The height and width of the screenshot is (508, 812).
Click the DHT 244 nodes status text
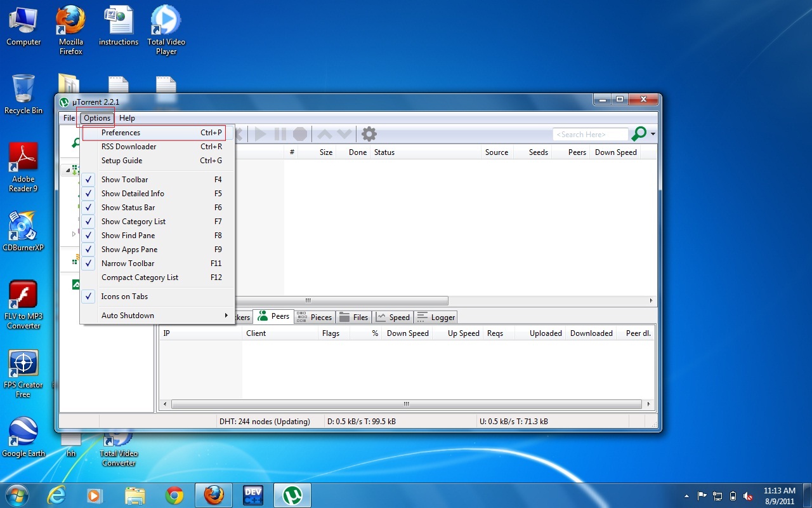pos(265,421)
